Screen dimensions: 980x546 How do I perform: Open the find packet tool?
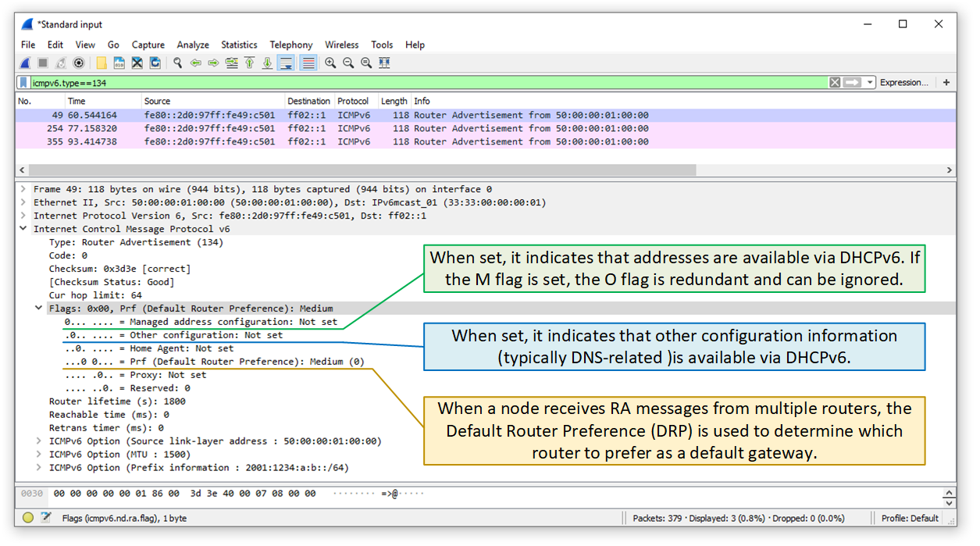click(x=176, y=62)
